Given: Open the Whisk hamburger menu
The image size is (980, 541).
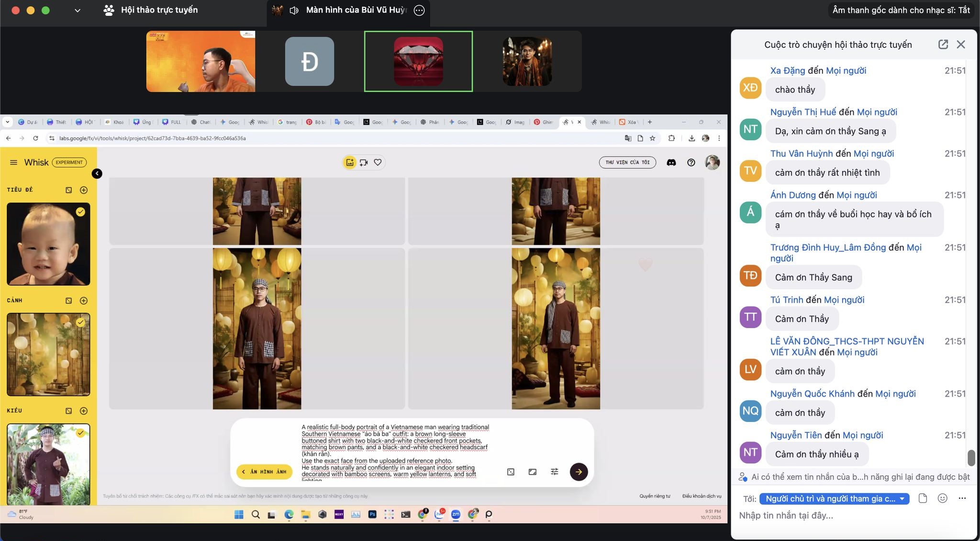Looking at the screenshot, I should click(13, 163).
